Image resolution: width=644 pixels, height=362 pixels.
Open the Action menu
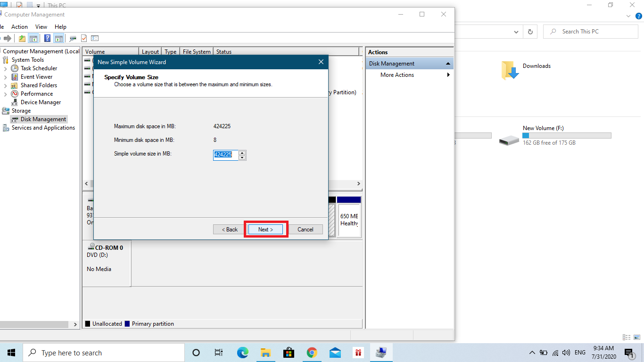19,27
